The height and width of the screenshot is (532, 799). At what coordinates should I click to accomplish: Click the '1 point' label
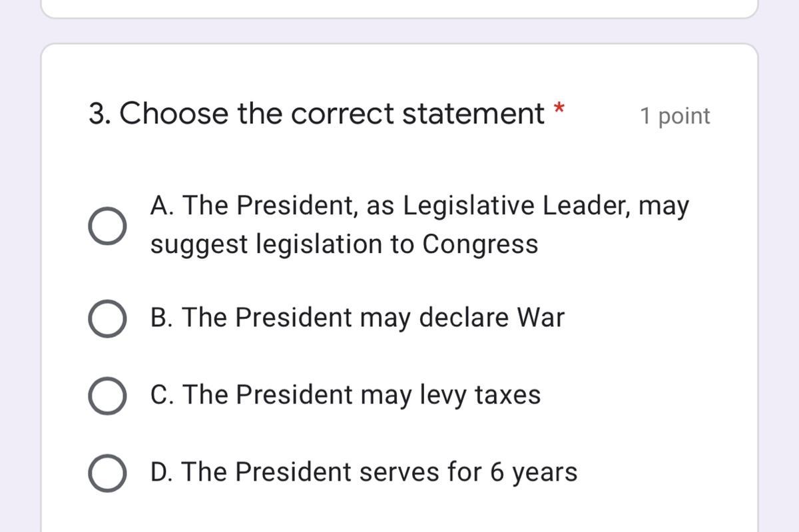[674, 116]
